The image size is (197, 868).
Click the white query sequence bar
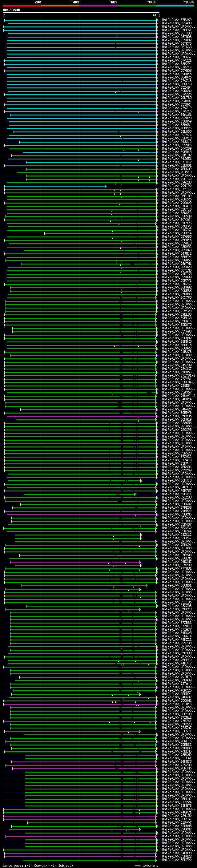click(81, 13)
